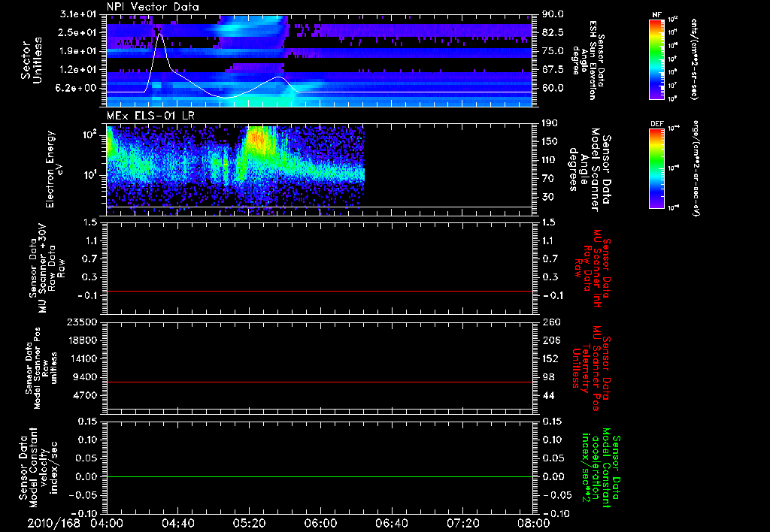Image resolution: width=770 pixels, height=532 pixels.
Task: Click the "30" scanner angle tick
Action: [548, 198]
